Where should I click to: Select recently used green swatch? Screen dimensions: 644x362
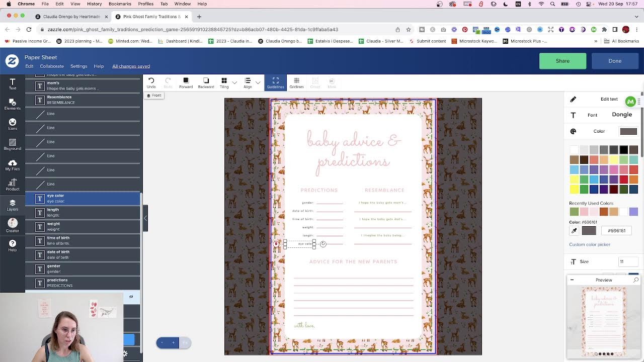[574, 212]
